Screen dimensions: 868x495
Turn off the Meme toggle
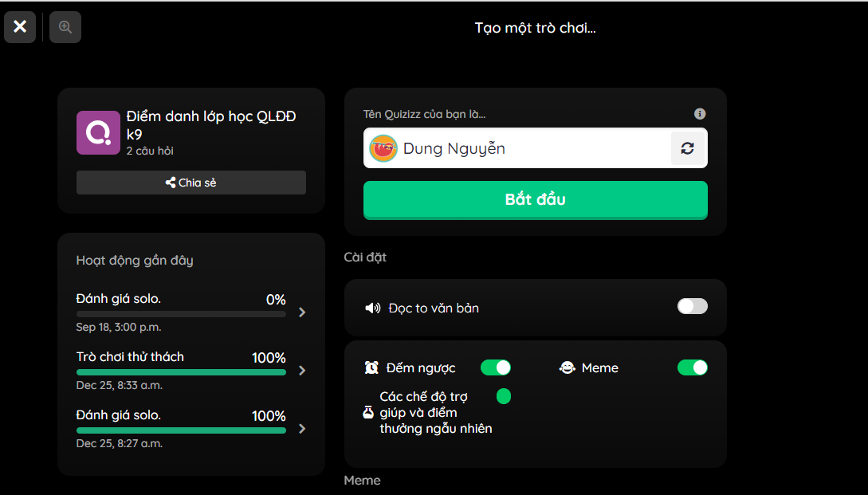(x=693, y=367)
